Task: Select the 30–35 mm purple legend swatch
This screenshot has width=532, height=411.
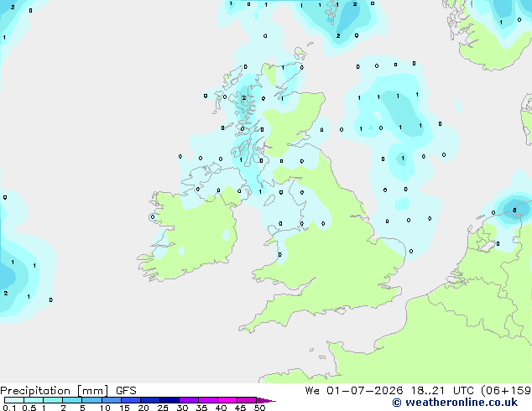Action: (189, 400)
